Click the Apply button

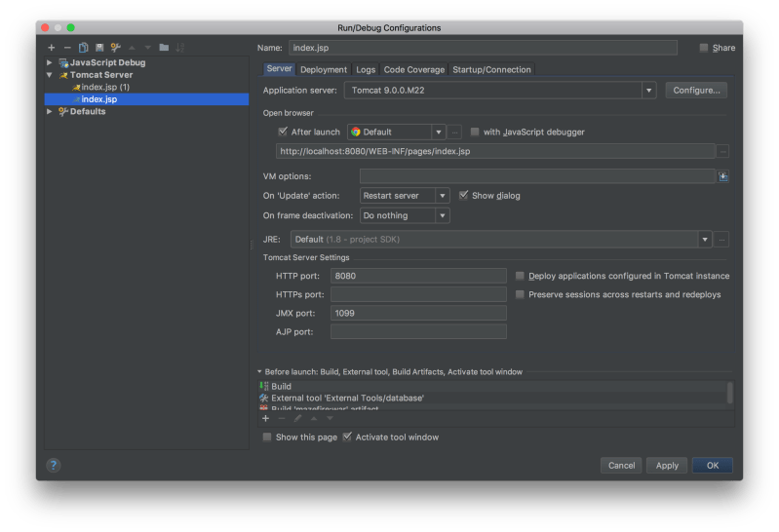click(x=667, y=466)
